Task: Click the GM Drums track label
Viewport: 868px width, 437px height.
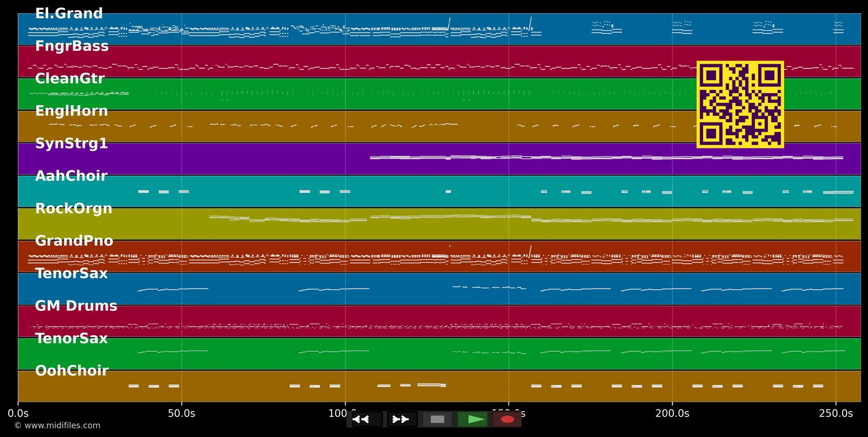Action: click(x=76, y=306)
